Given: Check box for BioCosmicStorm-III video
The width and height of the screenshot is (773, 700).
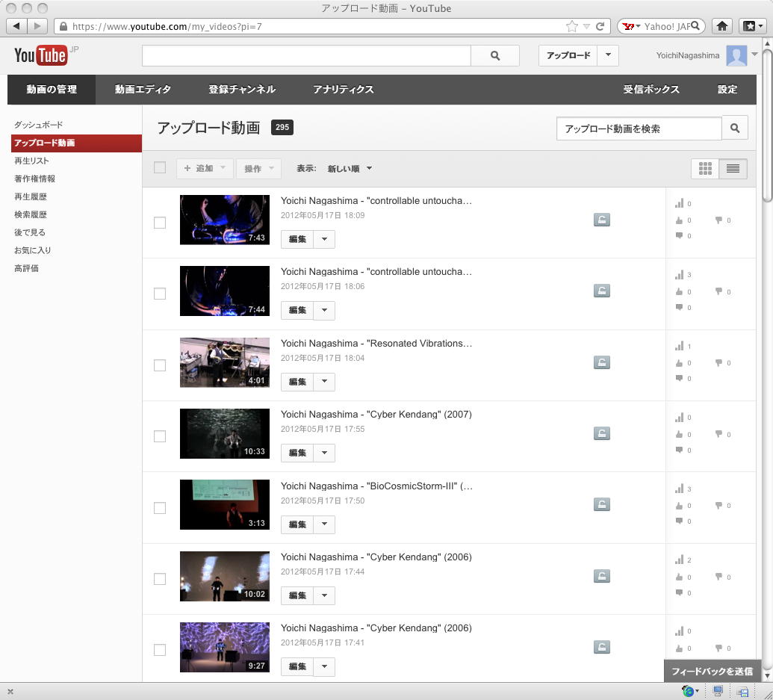Looking at the screenshot, I should 160,508.
